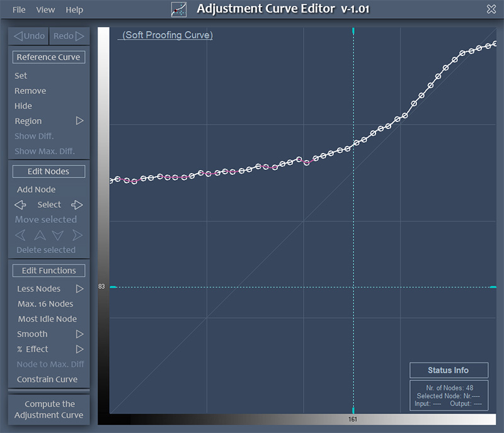Select the previous node with the left arrow
Image resolution: width=504 pixels, height=433 pixels.
[x=21, y=205]
